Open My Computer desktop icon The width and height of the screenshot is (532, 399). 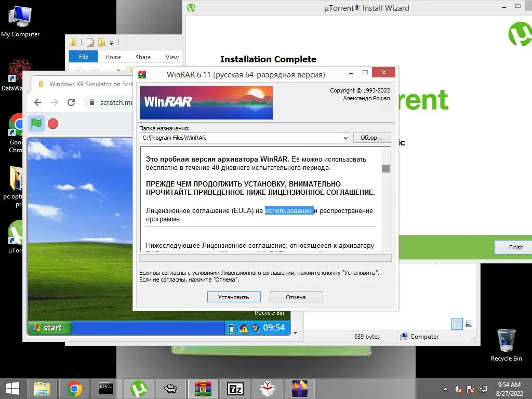20,21
